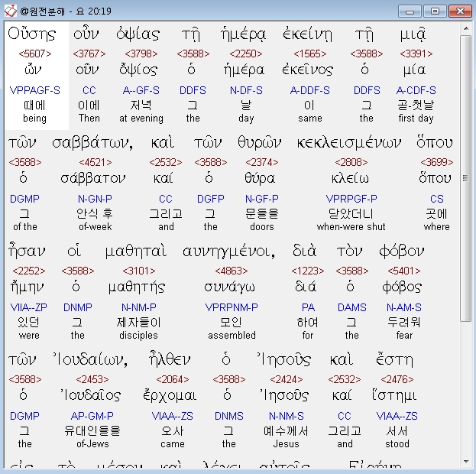Click Strong's number <1565>
The image size is (476, 474).
[310, 54]
